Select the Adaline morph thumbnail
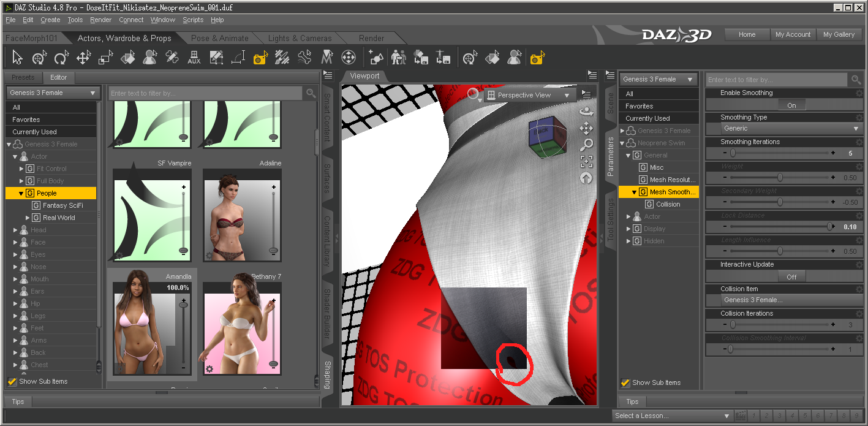Screen dimensions: 868x426 coord(243,215)
